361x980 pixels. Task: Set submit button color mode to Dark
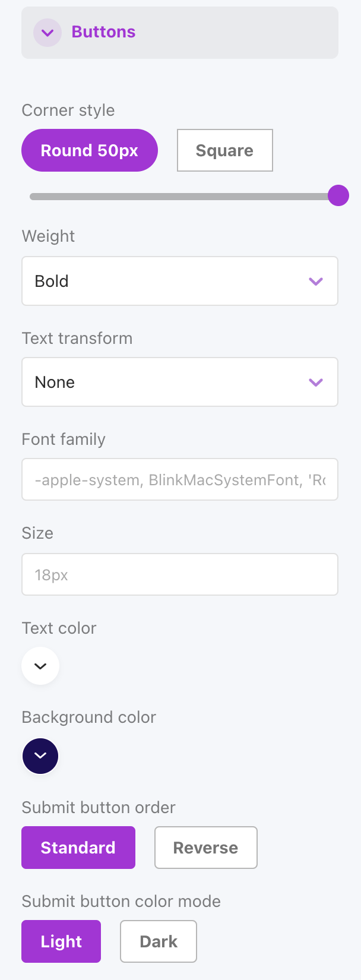158,941
